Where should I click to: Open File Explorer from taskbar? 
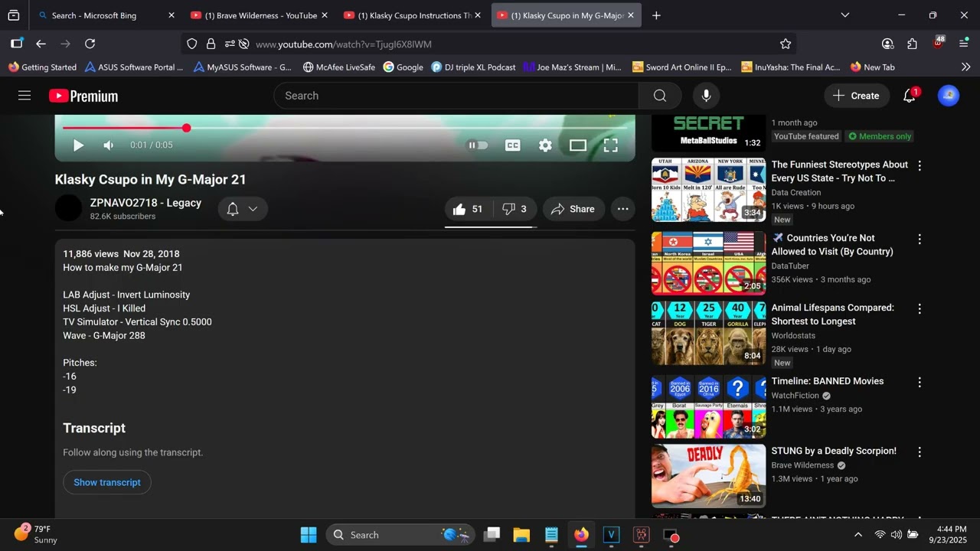(521, 535)
